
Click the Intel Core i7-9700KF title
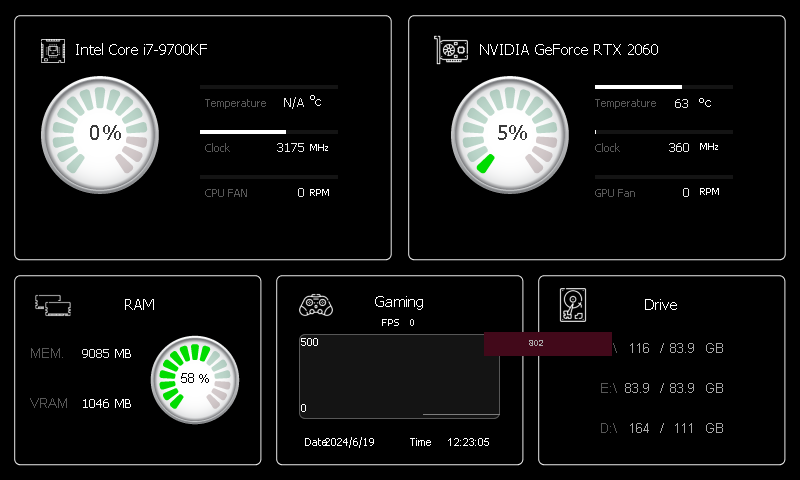point(141,50)
